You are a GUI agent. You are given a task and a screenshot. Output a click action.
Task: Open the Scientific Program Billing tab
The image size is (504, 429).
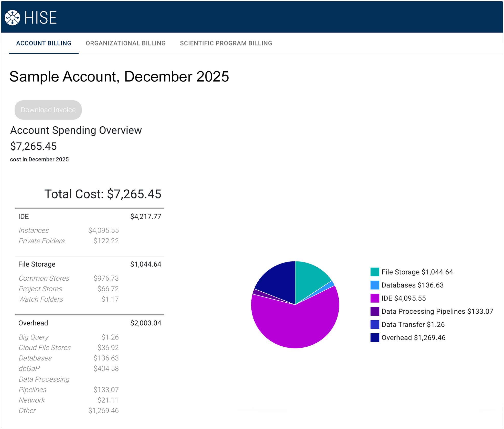pyautogui.click(x=226, y=43)
